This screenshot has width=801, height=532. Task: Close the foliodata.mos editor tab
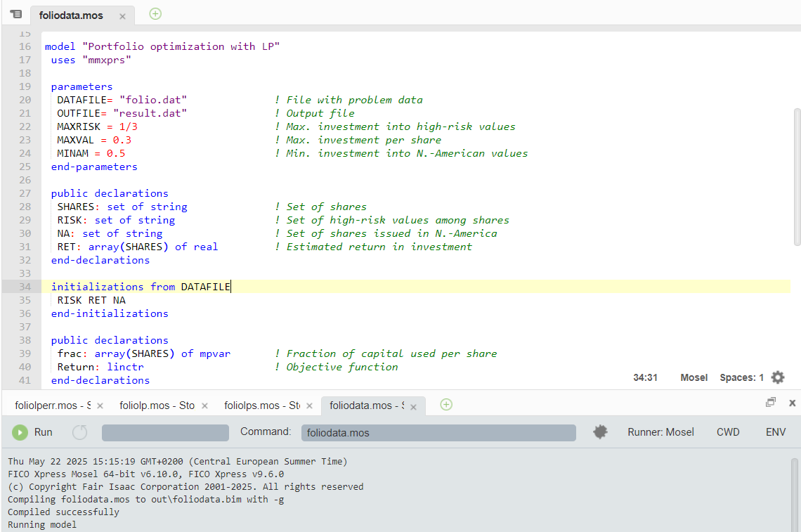(122, 16)
